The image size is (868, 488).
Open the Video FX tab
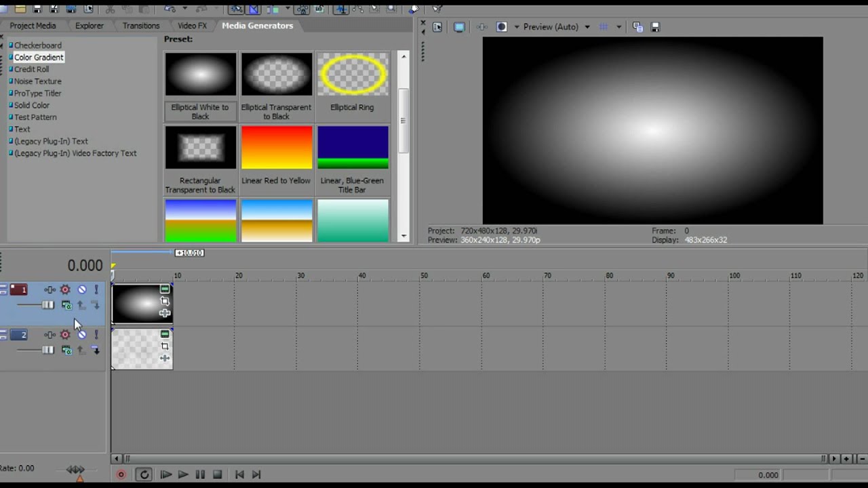pyautogui.click(x=192, y=26)
